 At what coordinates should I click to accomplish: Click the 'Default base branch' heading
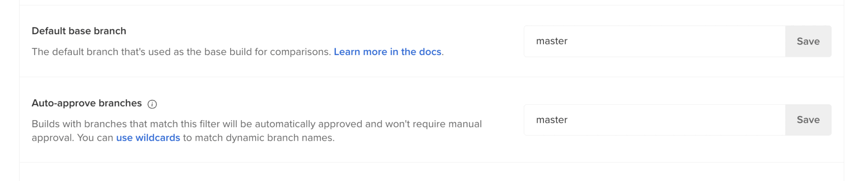pos(79,31)
